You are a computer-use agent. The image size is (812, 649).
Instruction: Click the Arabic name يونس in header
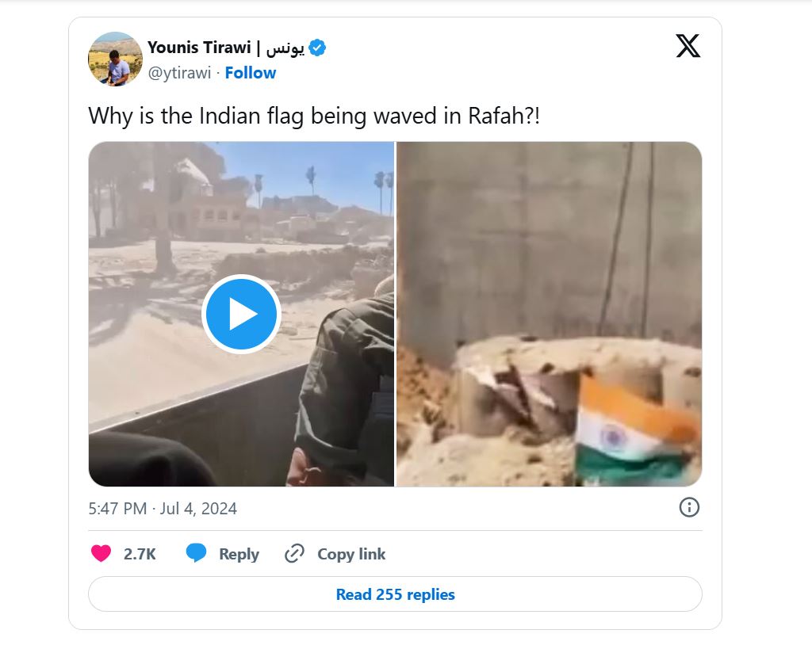coord(285,48)
